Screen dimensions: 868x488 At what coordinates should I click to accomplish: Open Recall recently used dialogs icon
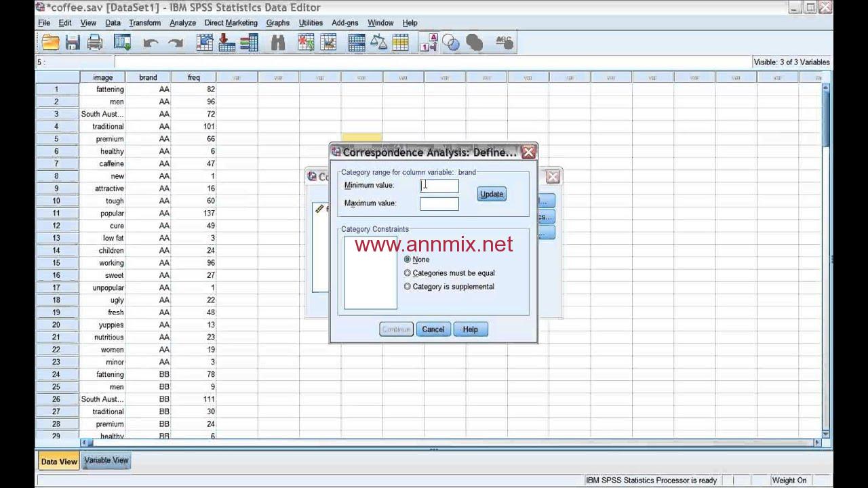click(x=123, y=43)
